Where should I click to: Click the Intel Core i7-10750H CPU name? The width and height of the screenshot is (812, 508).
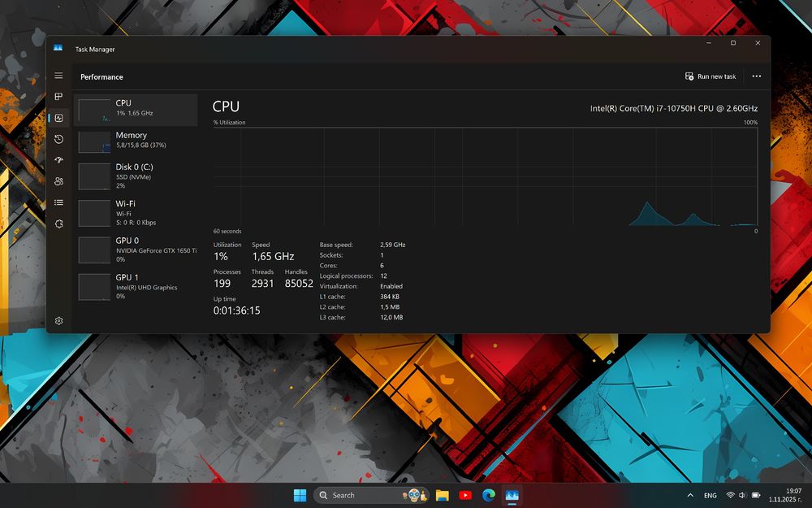pyautogui.click(x=674, y=108)
